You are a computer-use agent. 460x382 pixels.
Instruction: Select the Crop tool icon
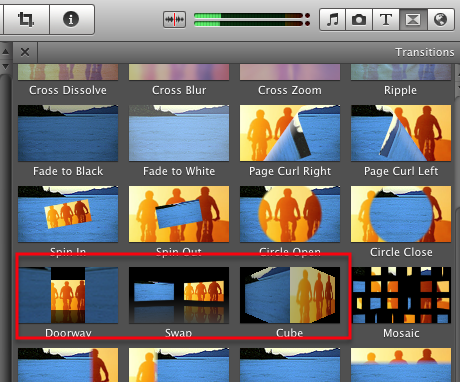click(26, 19)
